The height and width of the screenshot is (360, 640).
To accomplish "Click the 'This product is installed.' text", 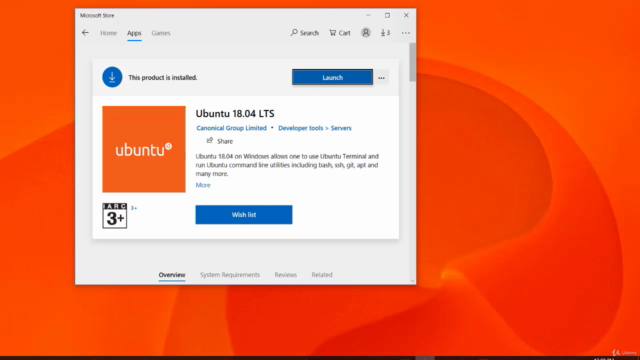I will (163, 78).
